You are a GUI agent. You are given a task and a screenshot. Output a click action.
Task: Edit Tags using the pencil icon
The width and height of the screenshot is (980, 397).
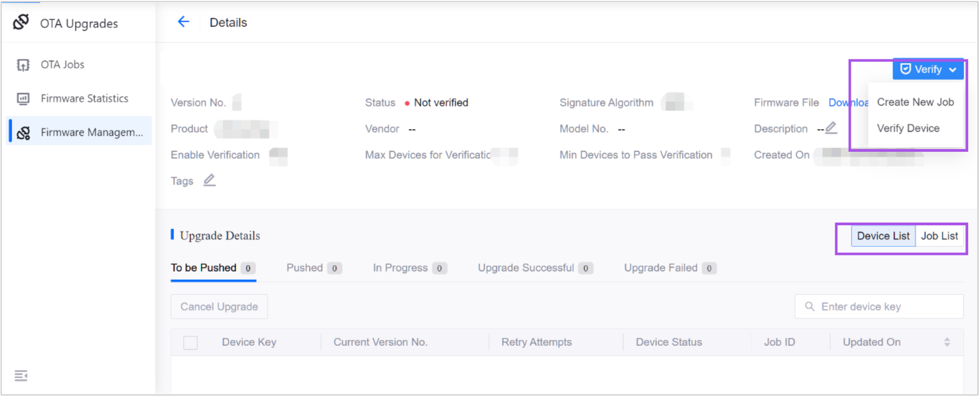[x=210, y=180]
